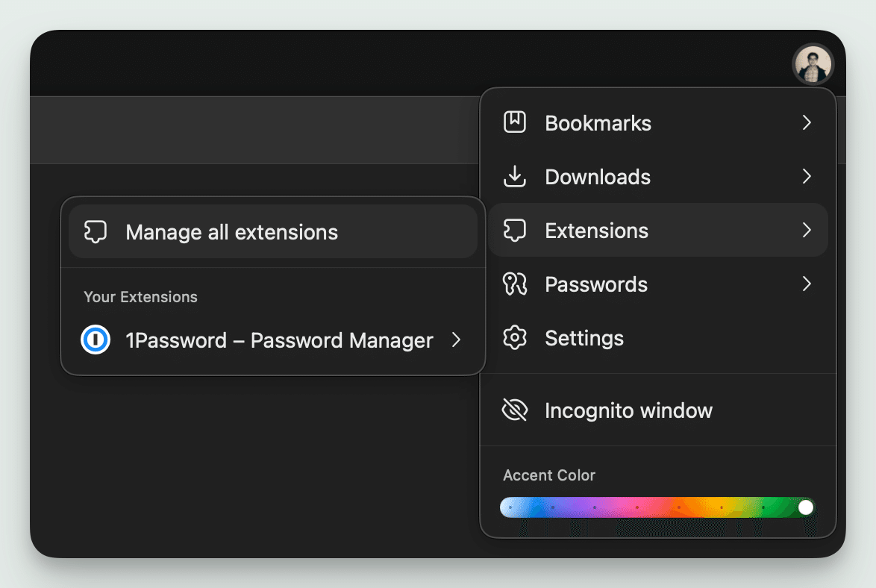Screen dimensions: 876x588
Task: Click the Settings gear icon
Action: [x=515, y=338]
